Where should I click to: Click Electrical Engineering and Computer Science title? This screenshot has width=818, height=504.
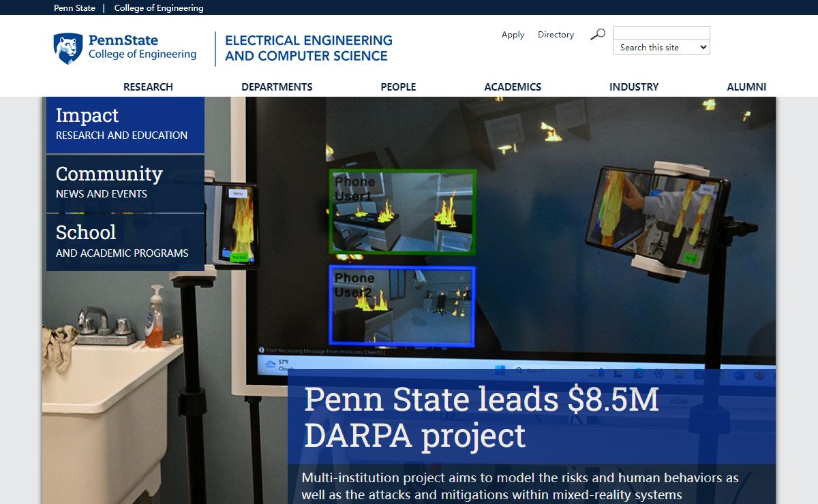[309, 48]
